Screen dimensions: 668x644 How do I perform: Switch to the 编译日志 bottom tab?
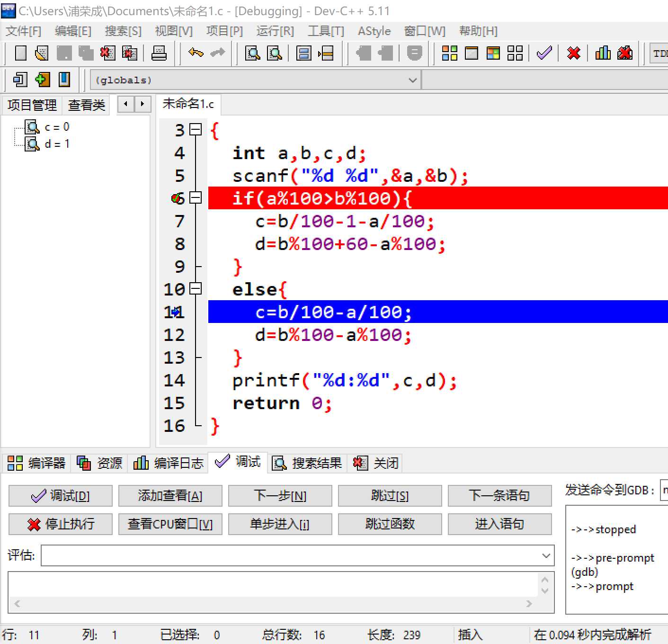(x=168, y=463)
